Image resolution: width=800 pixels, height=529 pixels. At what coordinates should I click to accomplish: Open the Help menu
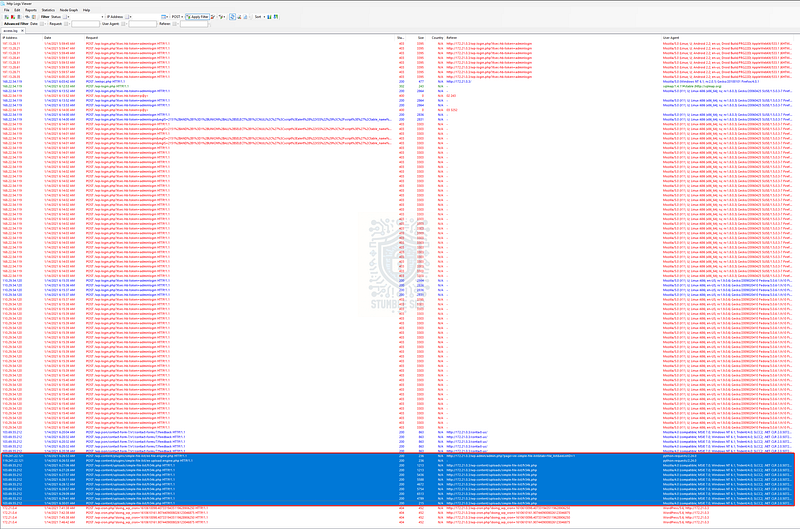point(86,10)
